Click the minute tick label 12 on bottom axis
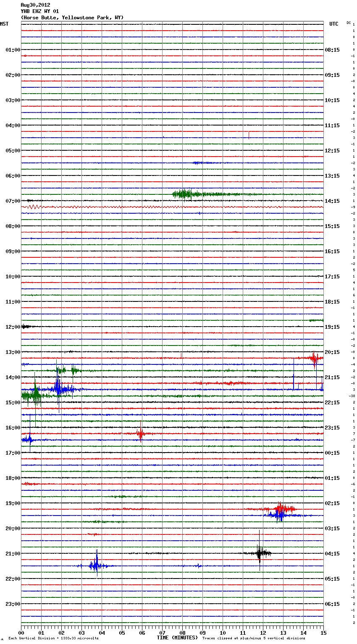 [263, 633]
